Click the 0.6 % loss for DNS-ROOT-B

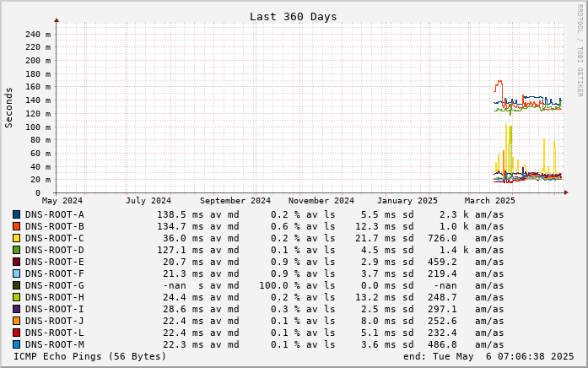[285, 226]
